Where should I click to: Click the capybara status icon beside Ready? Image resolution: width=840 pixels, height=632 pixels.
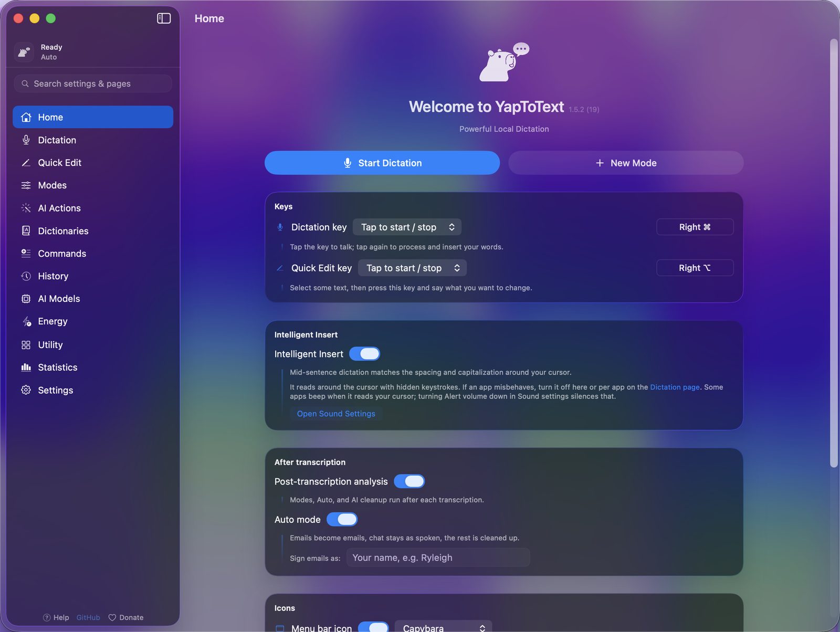click(x=24, y=52)
